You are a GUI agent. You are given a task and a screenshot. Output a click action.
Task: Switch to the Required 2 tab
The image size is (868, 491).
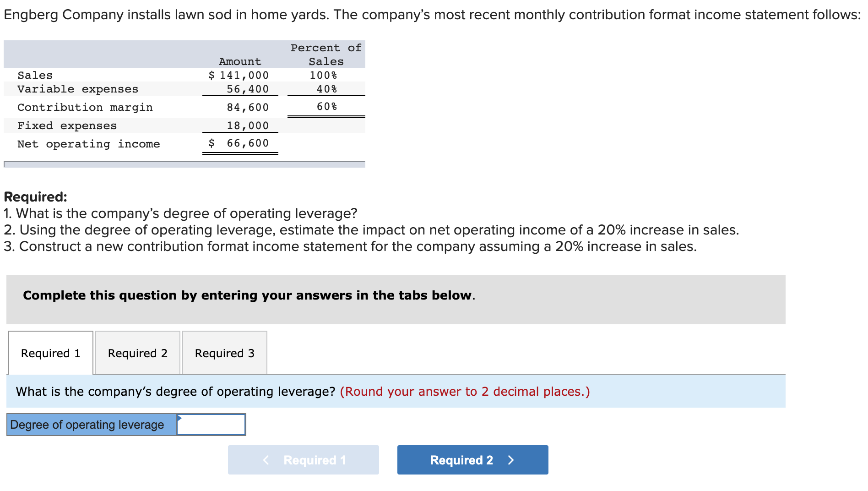coord(137,353)
